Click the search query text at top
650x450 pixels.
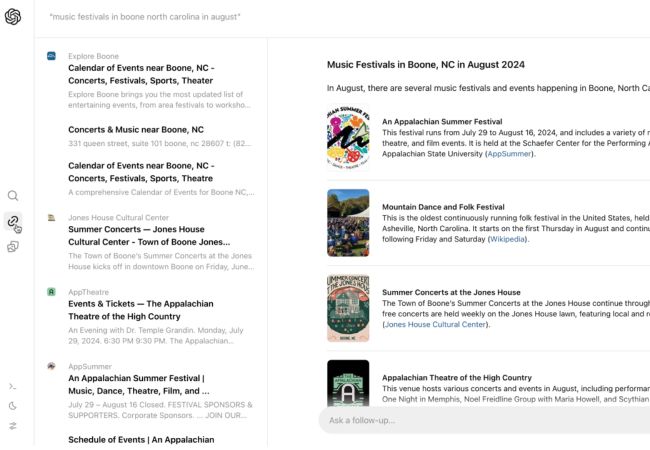(145, 17)
